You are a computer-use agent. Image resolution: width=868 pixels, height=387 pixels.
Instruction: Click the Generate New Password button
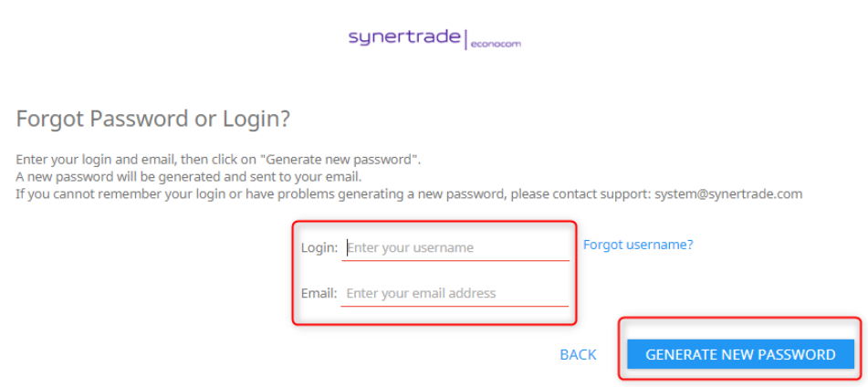(x=740, y=354)
